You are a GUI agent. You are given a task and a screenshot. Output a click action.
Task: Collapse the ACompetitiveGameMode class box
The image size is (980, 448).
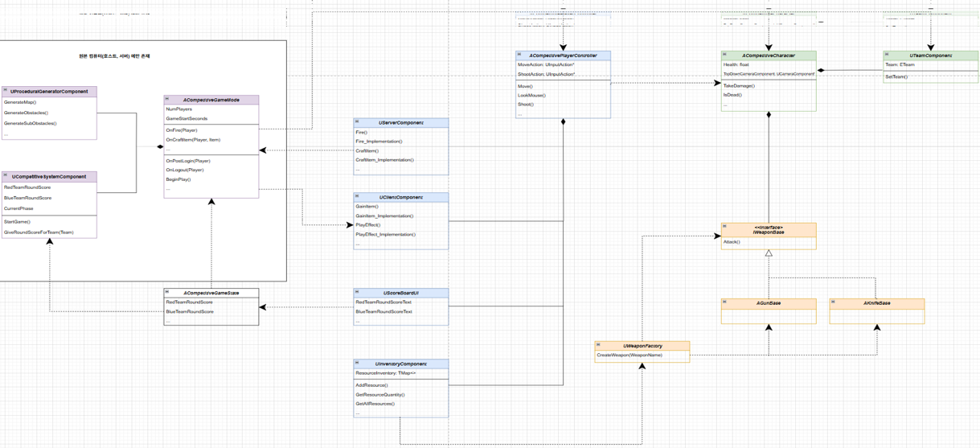coord(168,100)
